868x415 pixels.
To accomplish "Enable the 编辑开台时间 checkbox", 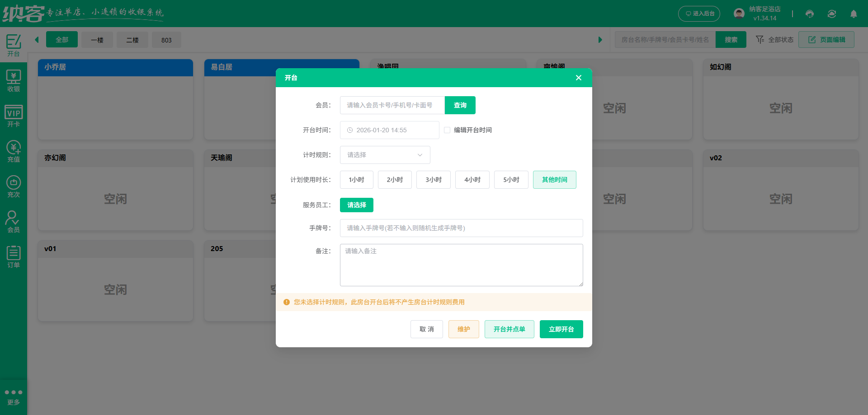I will coord(447,130).
